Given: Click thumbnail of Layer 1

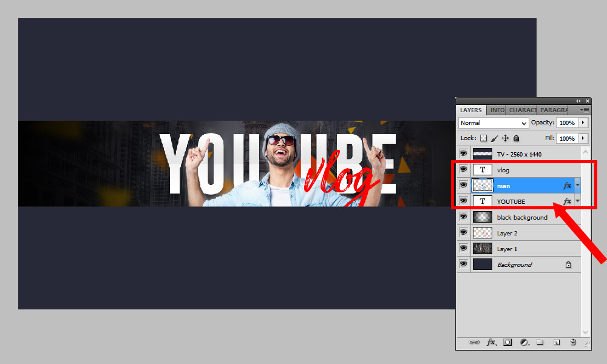Looking at the screenshot, I should click(x=483, y=248).
